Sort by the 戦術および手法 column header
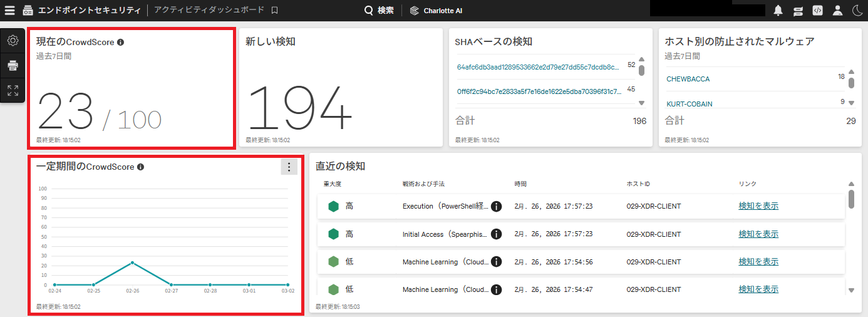This screenshot has width=868, height=317. (423, 184)
